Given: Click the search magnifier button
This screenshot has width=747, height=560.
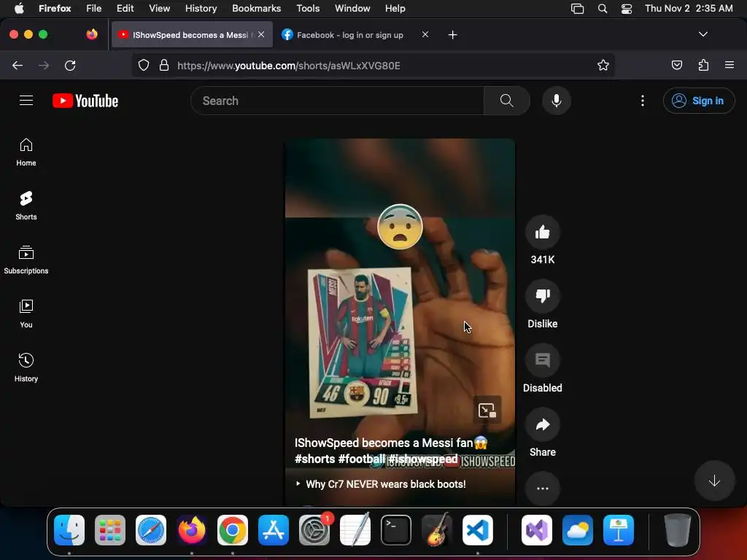Looking at the screenshot, I should pos(507,101).
